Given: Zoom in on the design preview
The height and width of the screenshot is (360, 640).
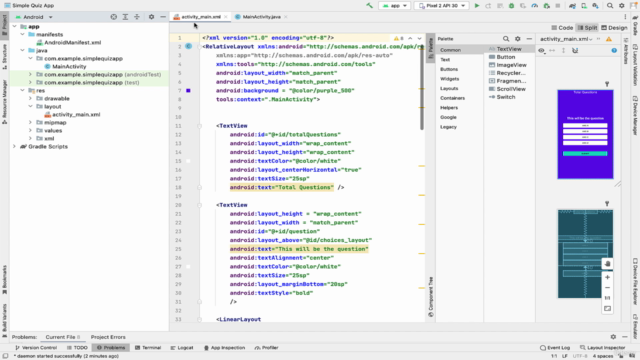Looking at the screenshot, I should (607, 277).
